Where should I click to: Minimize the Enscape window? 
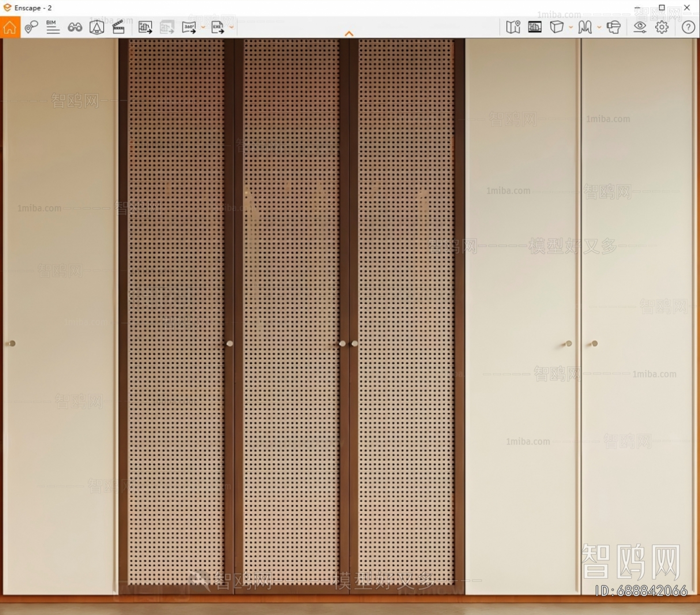point(637,8)
